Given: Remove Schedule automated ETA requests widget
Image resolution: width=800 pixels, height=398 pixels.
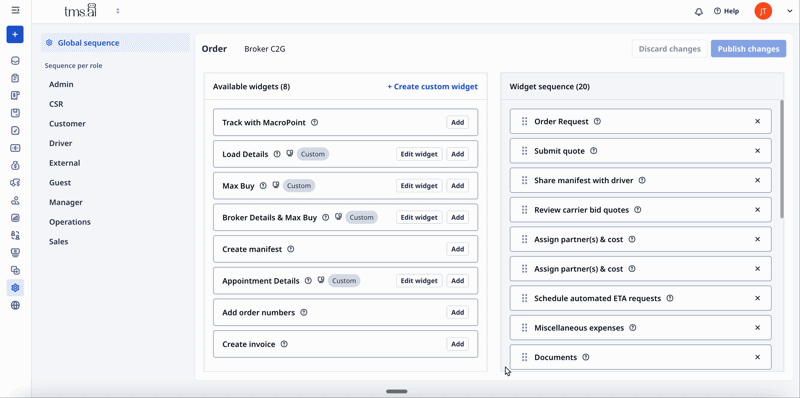Looking at the screenshot, I should [757, 298].
